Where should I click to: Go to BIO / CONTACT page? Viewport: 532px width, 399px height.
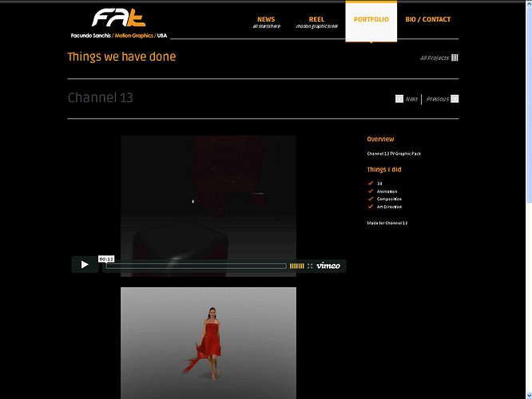point(428,19)
